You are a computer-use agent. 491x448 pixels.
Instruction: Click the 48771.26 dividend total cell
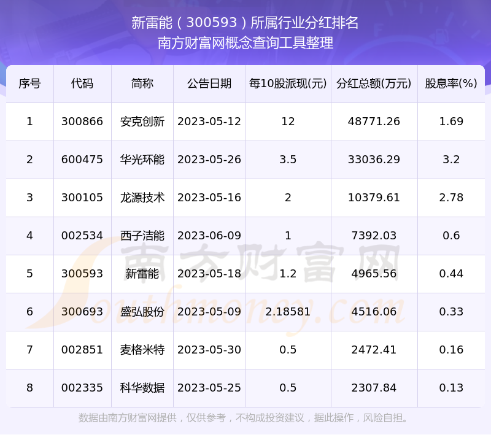374,122
